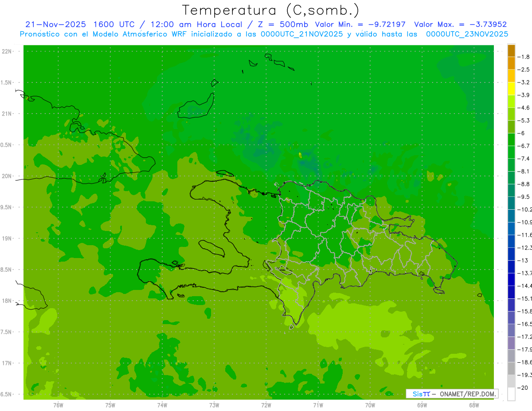Select the dark orange swatch atop the colorbar
The image size is (532, 411).
511,51
